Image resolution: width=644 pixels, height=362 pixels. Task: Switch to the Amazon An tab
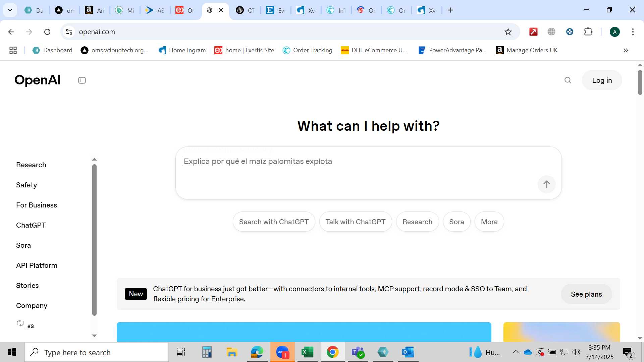click(x=95, y=10)
